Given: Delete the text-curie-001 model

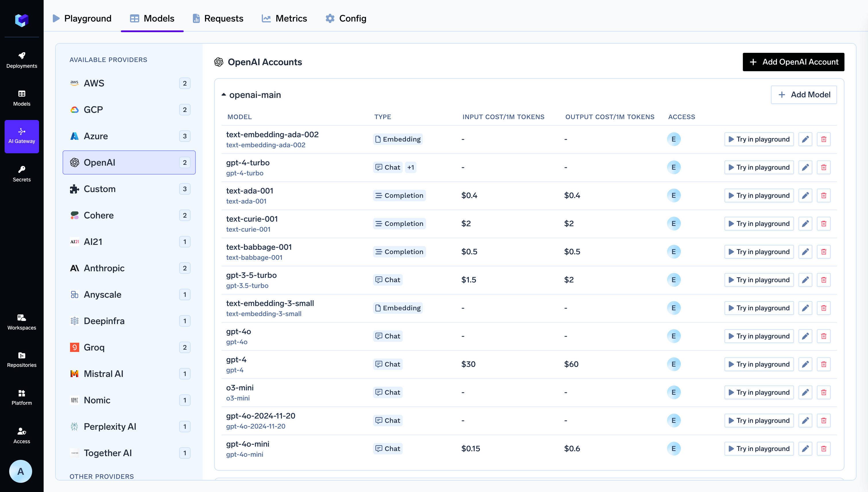Looking at the screenshot, I should (x=824, y=224).
